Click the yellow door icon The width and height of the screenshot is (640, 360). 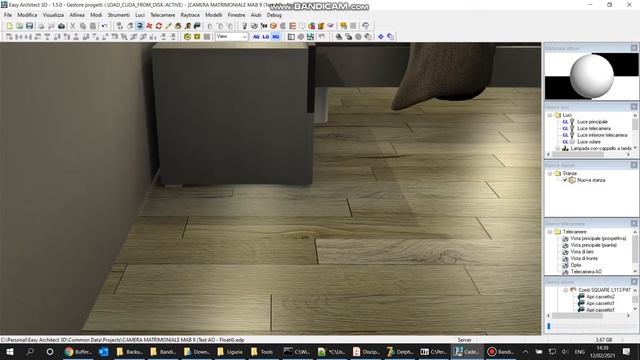pos(321,26)
